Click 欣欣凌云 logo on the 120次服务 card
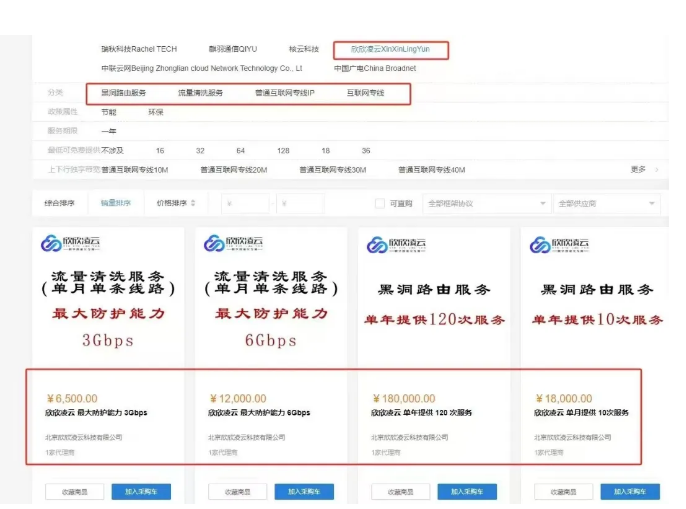686x509 pixels. (396, 245)
